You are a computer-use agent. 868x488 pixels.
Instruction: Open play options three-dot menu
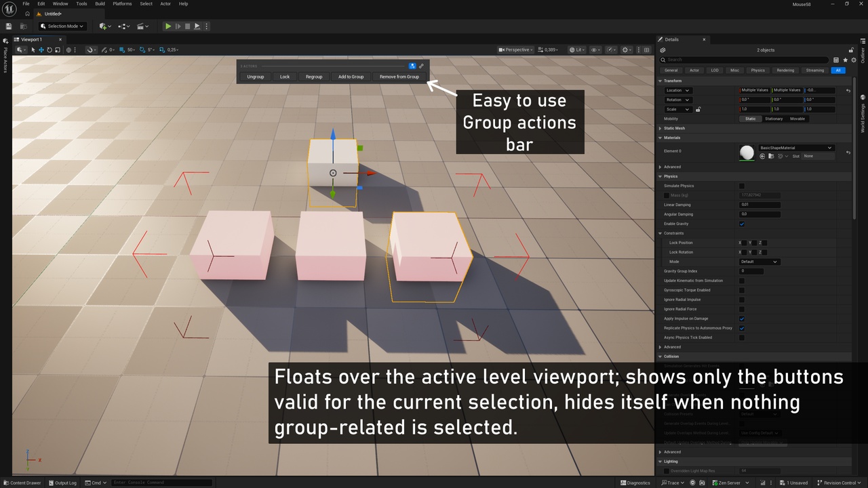click(207, 26)
